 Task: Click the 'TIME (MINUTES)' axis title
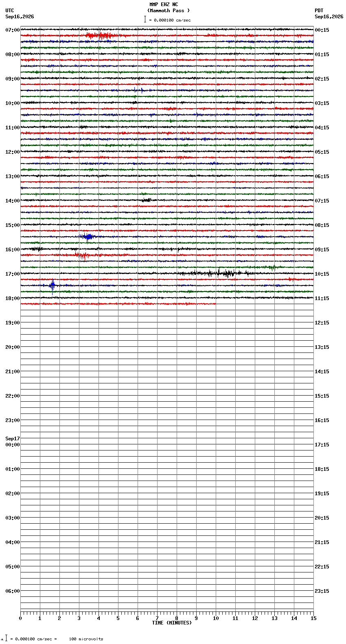click(x=172, y=623)
